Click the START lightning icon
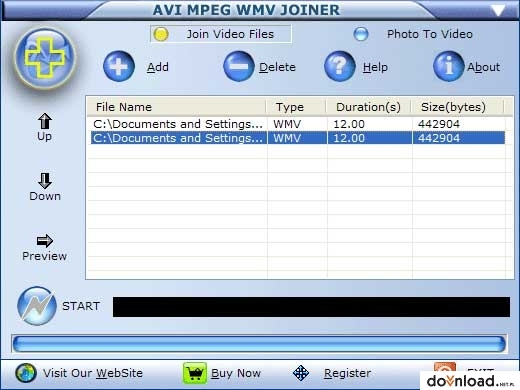 pyautogui.click(x=37, y=306)
